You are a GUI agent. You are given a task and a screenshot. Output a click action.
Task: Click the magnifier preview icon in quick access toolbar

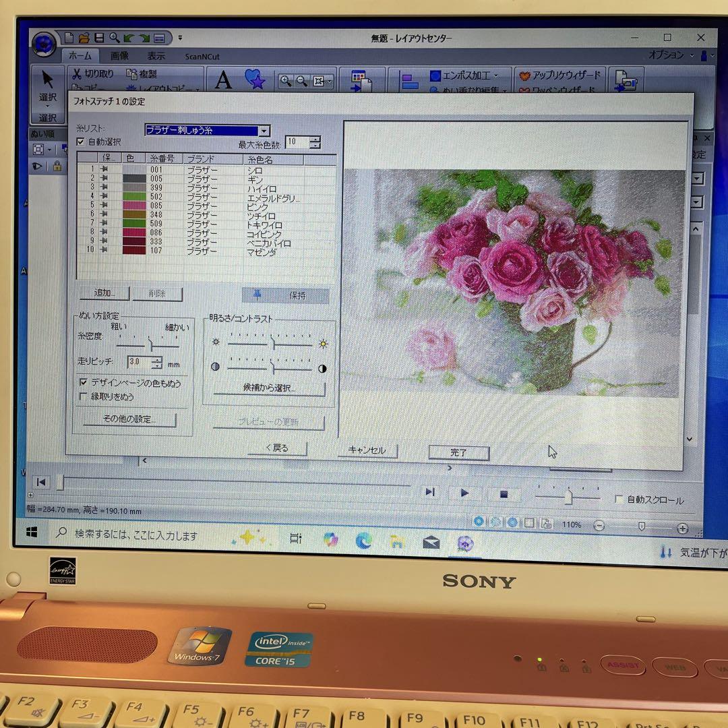tap(114, 38)
